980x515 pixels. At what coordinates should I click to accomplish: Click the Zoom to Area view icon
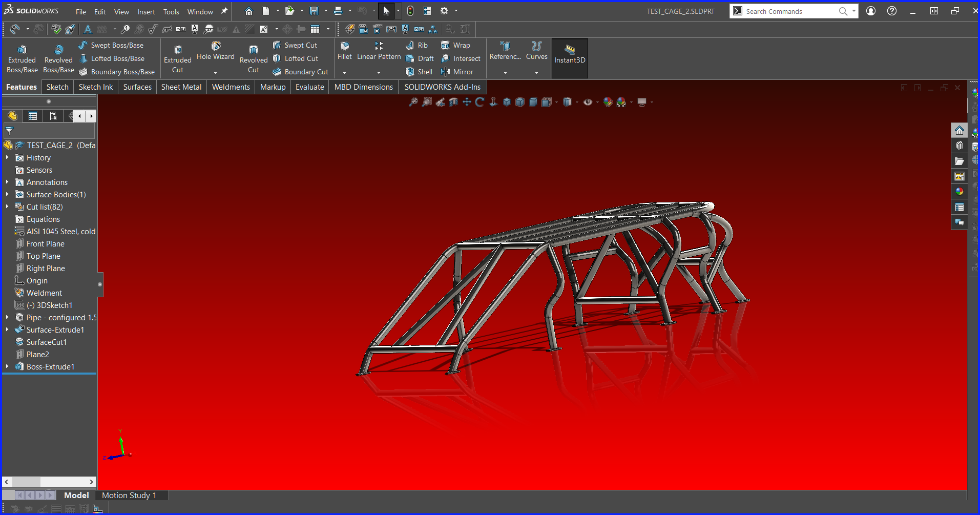click(426, 102)
